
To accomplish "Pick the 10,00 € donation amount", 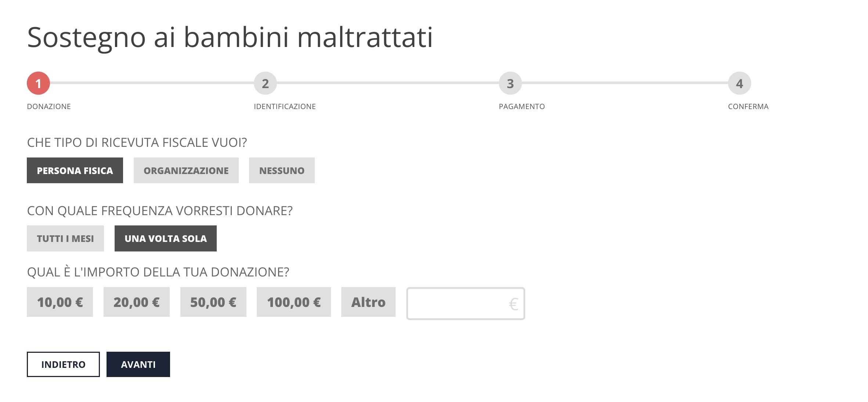I will 60,302.
